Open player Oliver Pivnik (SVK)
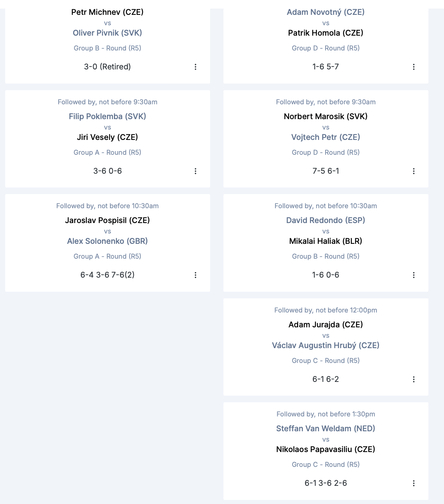Viewport: 444px width, 504px height. coord(107,33)
